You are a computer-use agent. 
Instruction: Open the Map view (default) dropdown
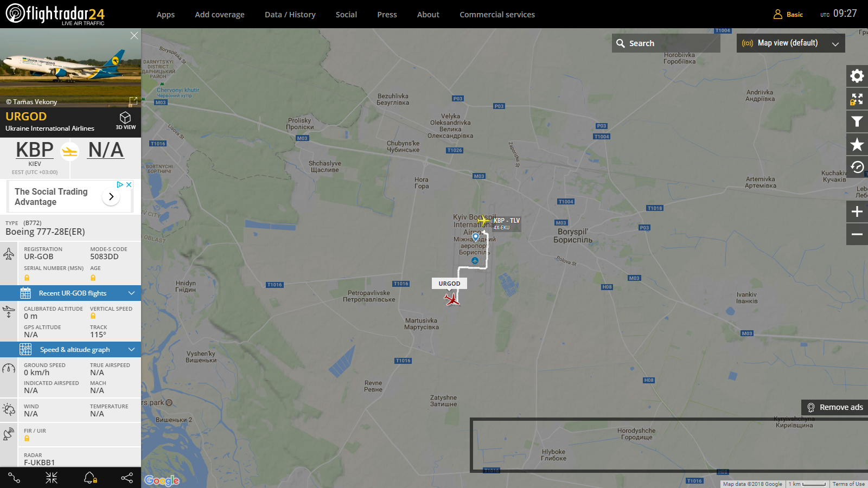(x=790, y=43)
